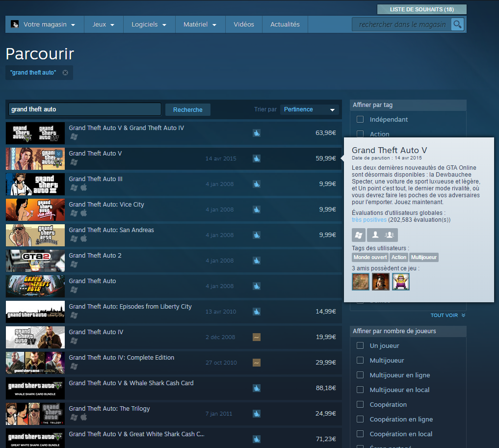
Task: Click the Episodes from Liberty City thumbnail
Action: 35,312
